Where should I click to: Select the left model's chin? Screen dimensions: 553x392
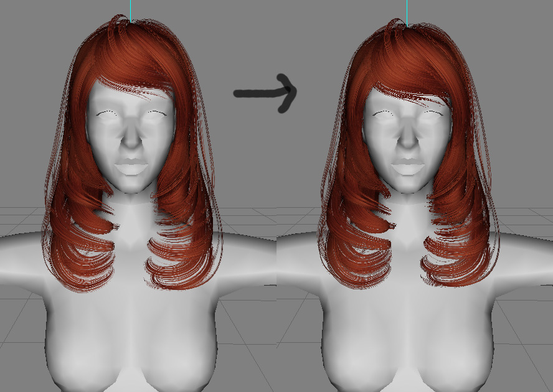tap(131, 185)
